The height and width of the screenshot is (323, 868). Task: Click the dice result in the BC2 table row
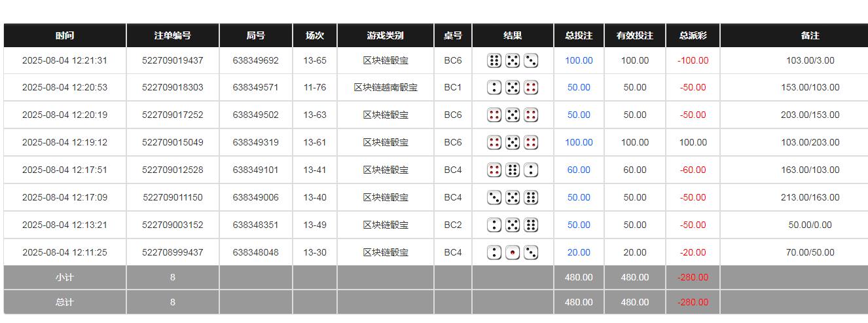[x=513, y=225]
